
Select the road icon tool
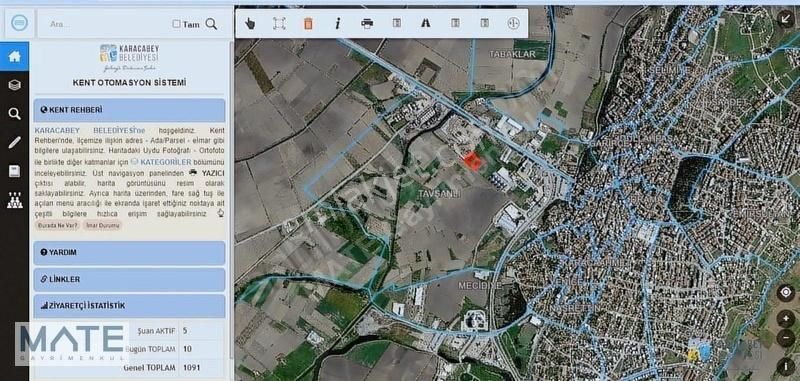click(x=426, y=23)
